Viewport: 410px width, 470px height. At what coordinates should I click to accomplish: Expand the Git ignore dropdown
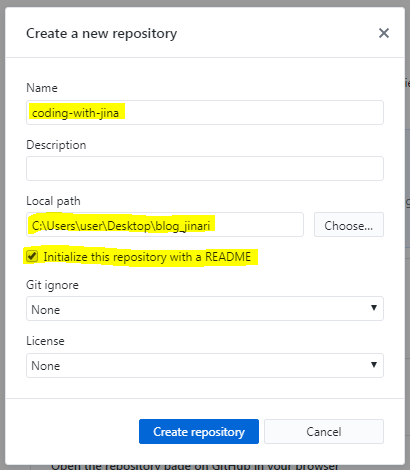coord(205,309)
